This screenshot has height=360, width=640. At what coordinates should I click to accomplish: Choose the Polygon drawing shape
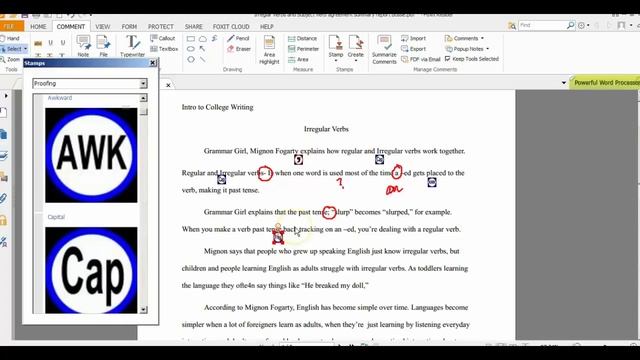tap(191, 60)
